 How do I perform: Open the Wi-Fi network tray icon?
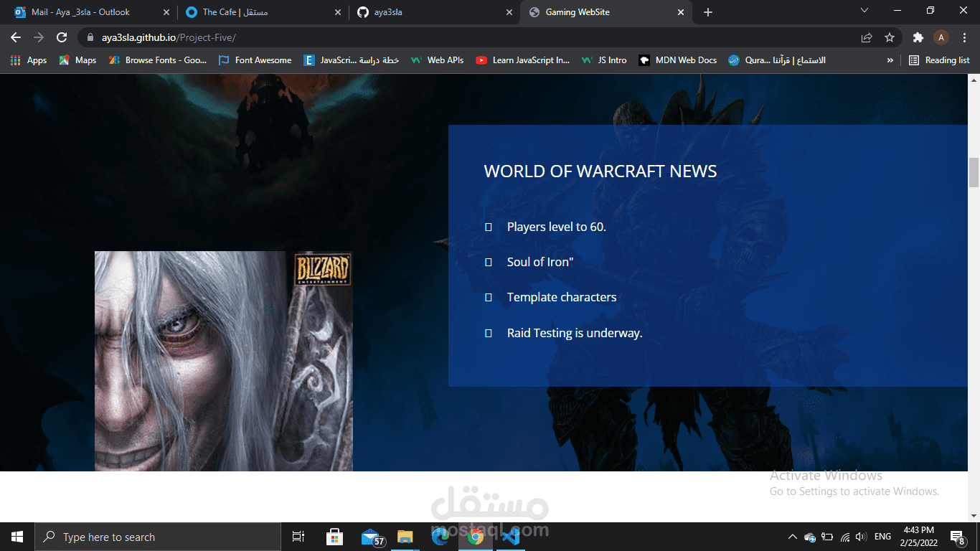(x=844, y=537)
